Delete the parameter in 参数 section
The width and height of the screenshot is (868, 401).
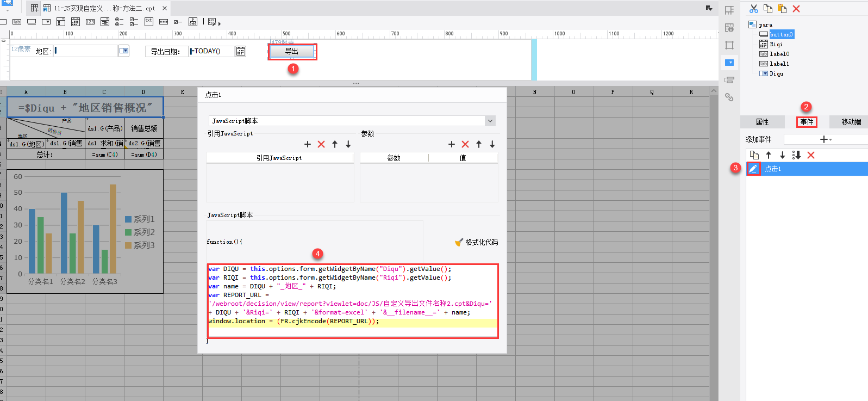pos(465,144)
